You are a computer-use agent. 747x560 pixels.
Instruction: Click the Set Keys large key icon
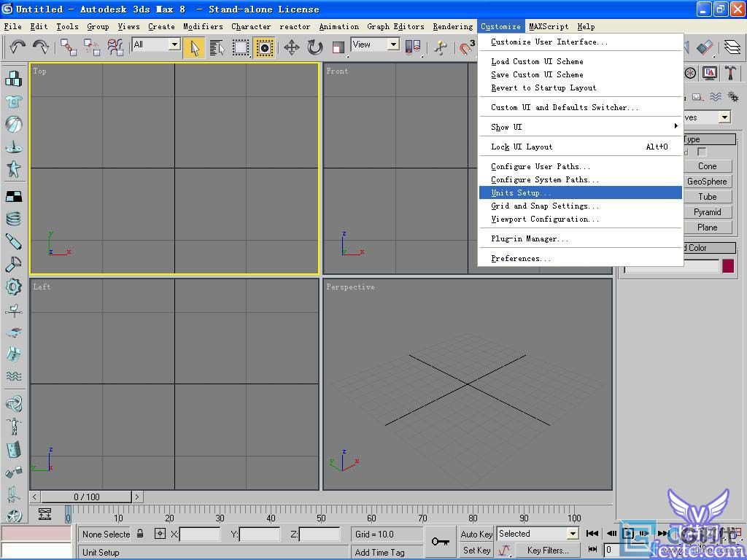pyautogui.click(x=440, y=542)
